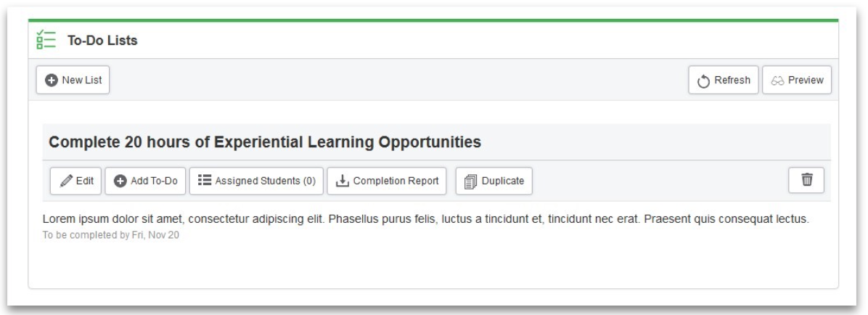Click the circular arrow Refresh icon
This screenshot has height=315, width=868.
[x=703, y=81]
